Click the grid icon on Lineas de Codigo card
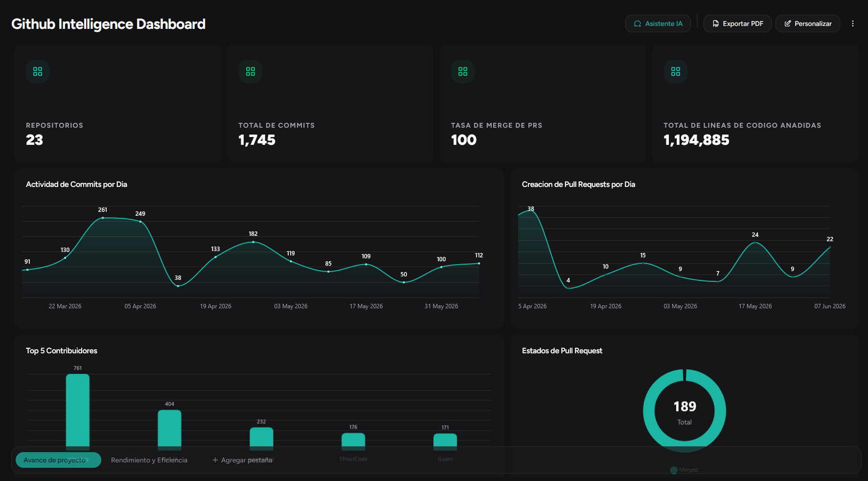This screenshot has height=481, width=868. coord(676,71)
